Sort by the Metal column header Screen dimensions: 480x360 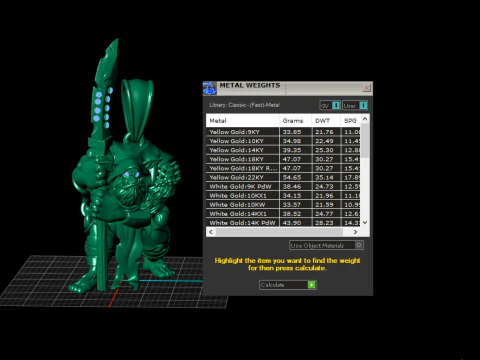pos(243,121)
